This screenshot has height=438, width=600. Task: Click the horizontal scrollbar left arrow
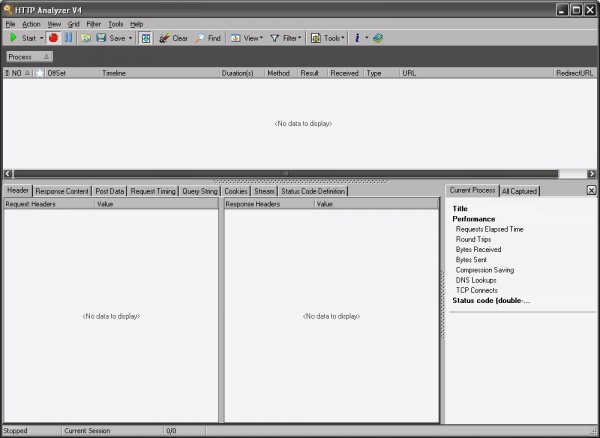click(x=8, y=174)
